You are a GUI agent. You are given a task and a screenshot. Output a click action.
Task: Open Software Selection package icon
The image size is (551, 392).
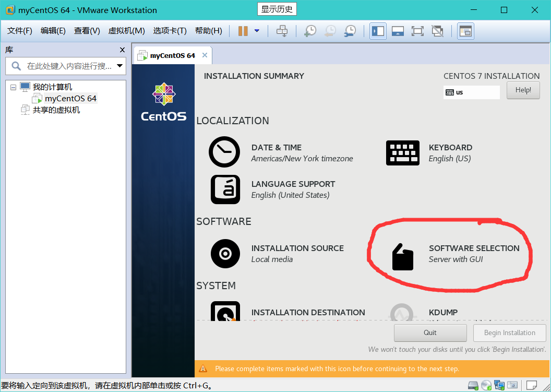[x=403, y=257]
